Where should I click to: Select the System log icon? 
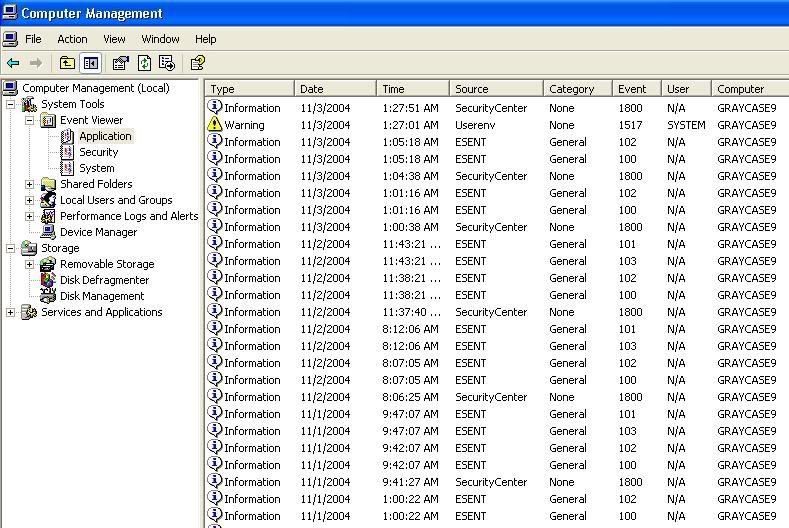(x=67, y=168)
